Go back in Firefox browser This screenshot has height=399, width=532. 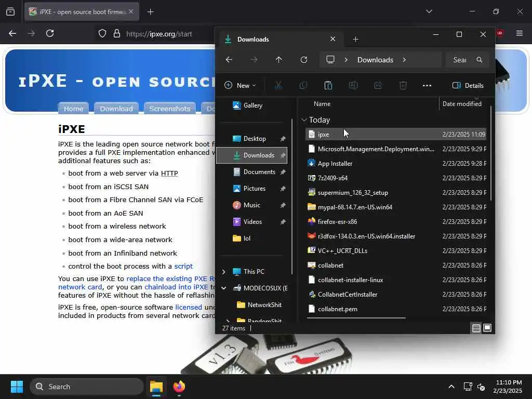click(12, 33)
